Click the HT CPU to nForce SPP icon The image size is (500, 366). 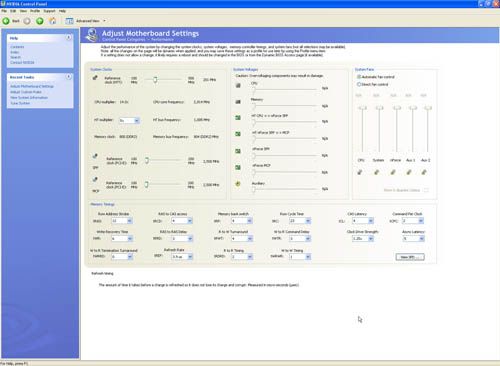[x=238, y=118]
